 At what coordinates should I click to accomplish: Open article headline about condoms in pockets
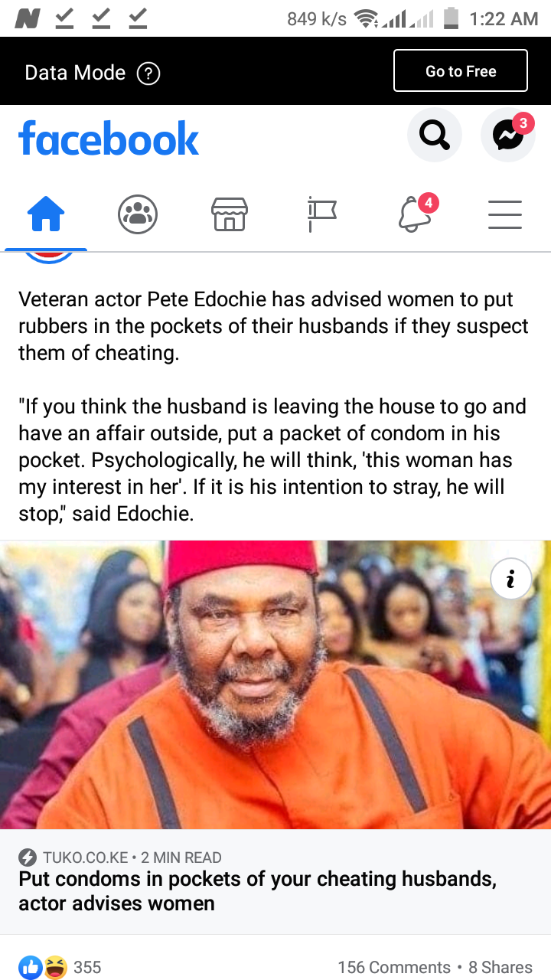(258, 891)
